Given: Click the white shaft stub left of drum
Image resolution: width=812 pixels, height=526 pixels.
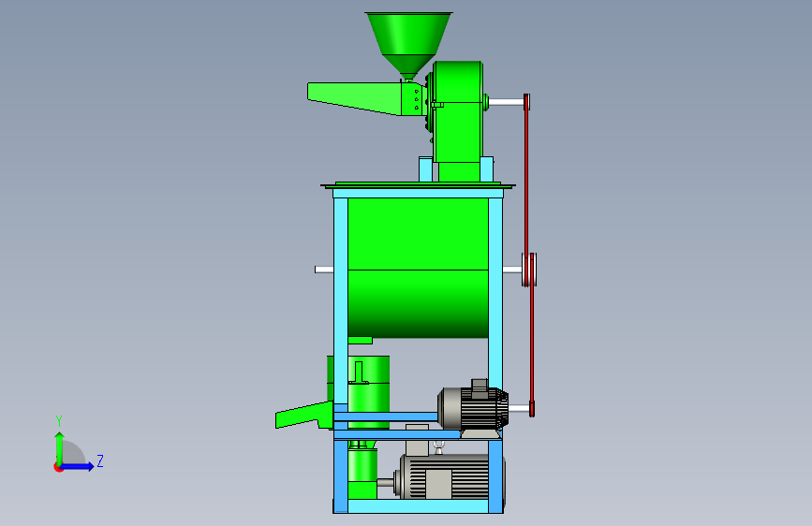Looking at the screenshot, I should point(324,270).
